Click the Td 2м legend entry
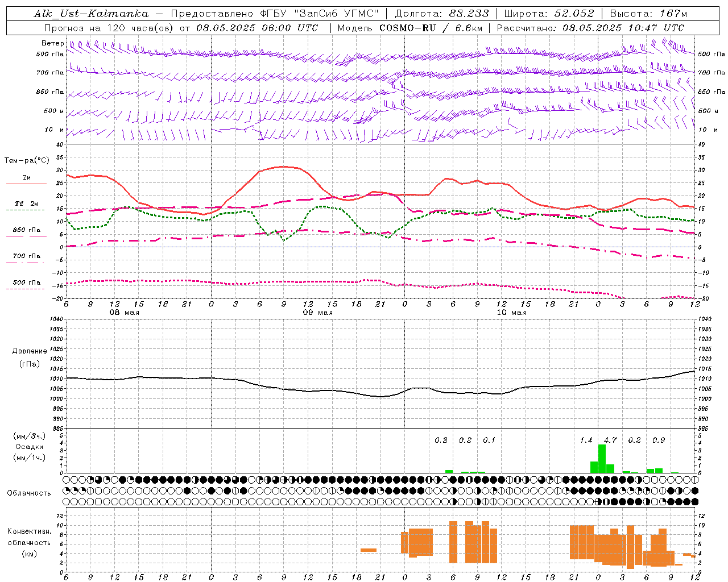Viewport: 728px width, 582px height. tap(27, 203)
